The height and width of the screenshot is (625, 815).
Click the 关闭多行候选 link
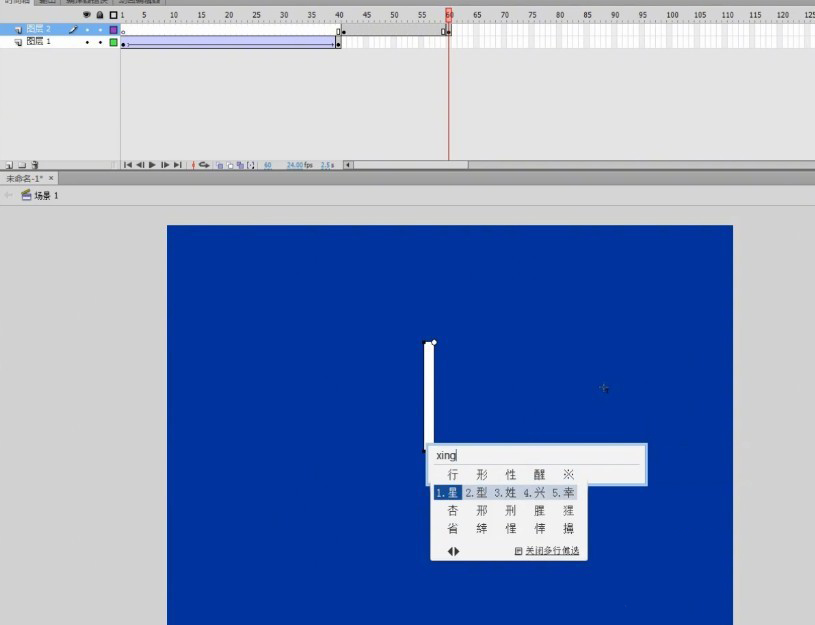552,551
